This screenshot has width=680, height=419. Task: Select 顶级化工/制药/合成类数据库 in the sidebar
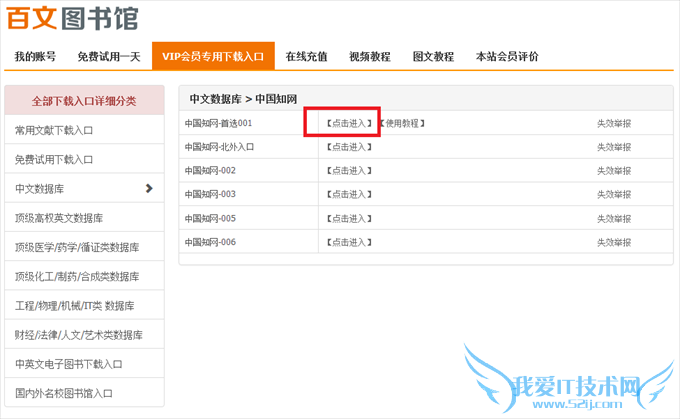84,276
